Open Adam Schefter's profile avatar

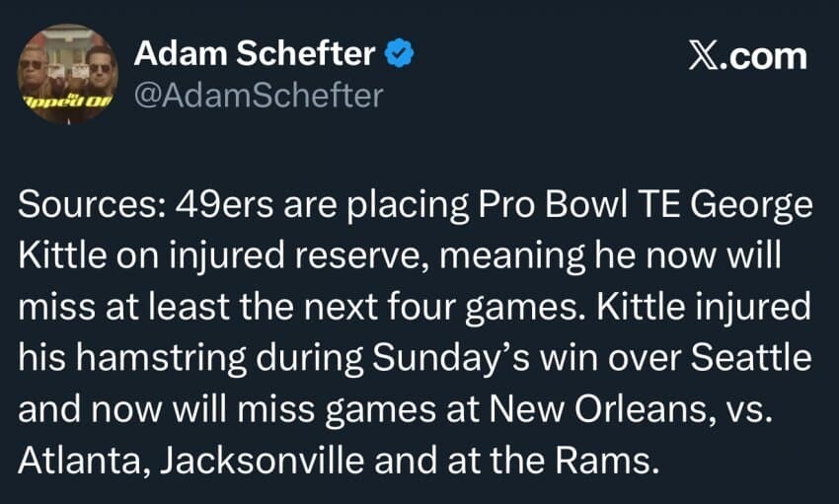pos(68,74)
